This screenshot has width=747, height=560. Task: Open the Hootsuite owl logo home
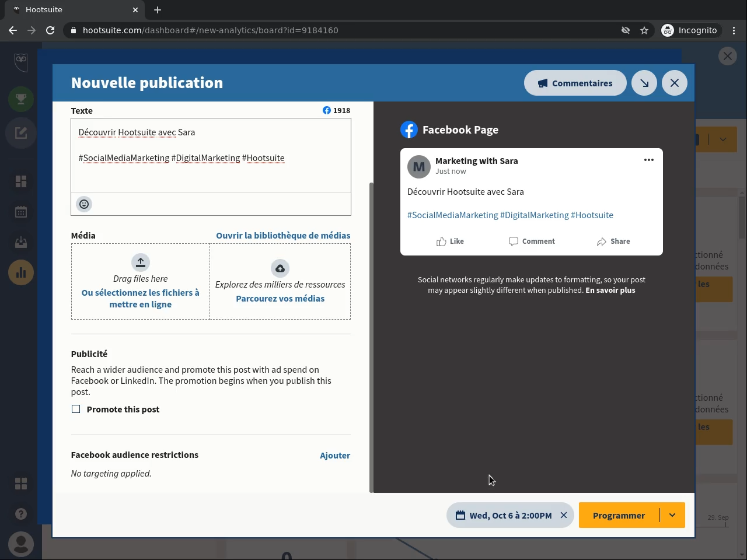point(21,61)
